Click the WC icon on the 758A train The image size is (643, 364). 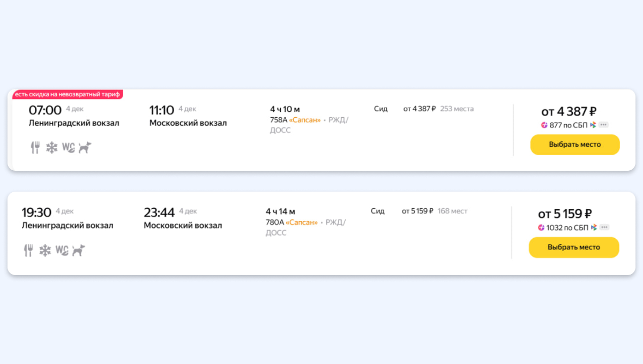pyautogui.click(x=68, y=148)
